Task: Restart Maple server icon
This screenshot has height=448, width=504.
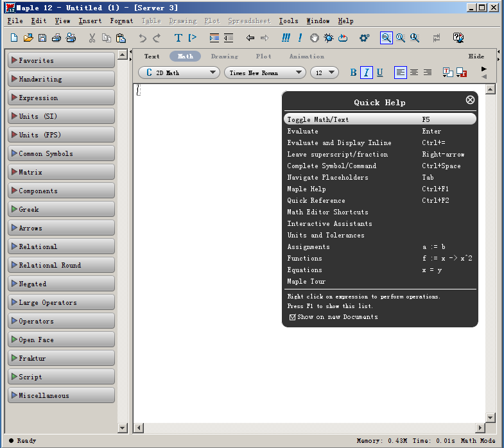Action: coord(343,38)
